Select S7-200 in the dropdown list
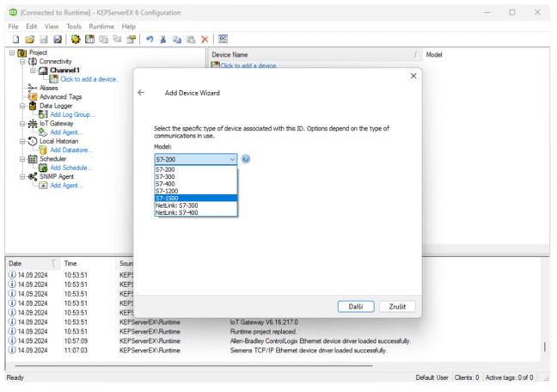The image size is (557, 392). point(196,169)
